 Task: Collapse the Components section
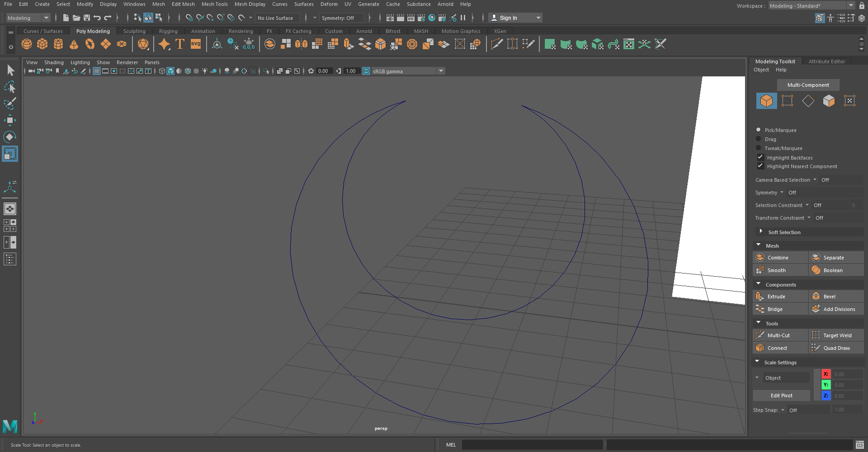(759, 284)
